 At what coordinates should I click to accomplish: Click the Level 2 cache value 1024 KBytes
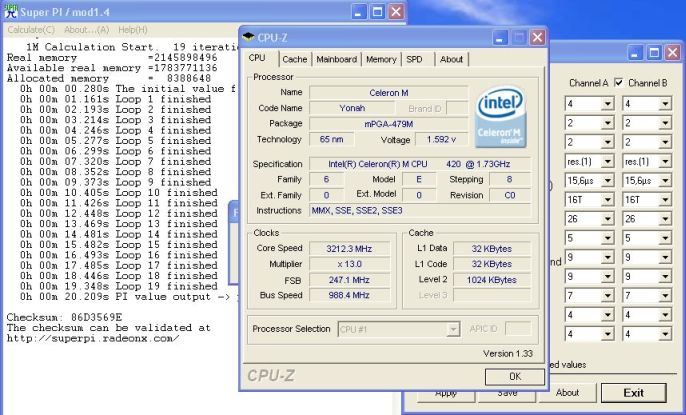coord(491,280)
